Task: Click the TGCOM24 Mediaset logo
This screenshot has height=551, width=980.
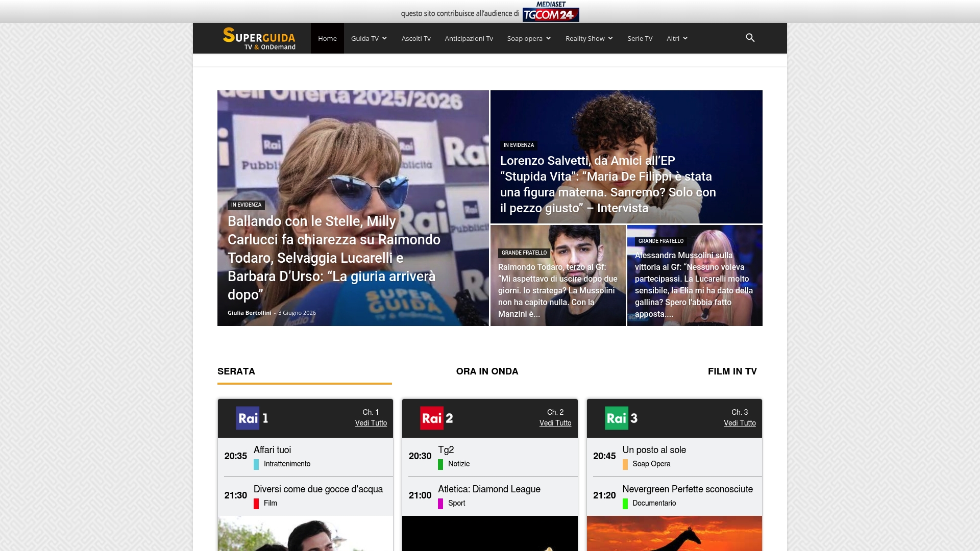Action: [x=551, y=11]
